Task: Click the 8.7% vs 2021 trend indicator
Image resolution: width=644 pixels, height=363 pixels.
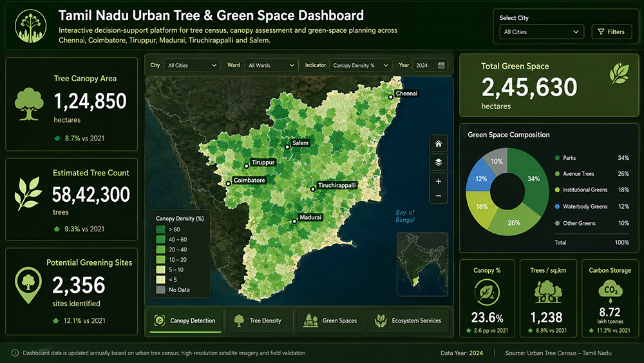Action: coord(79,139)
